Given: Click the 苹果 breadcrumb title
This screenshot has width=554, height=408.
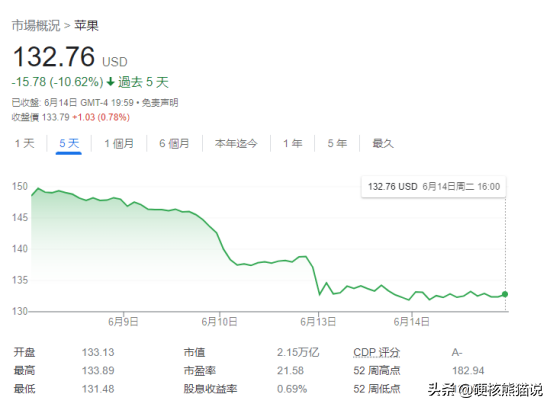Looking at the screenshot, I should click(x=86, y=26).
